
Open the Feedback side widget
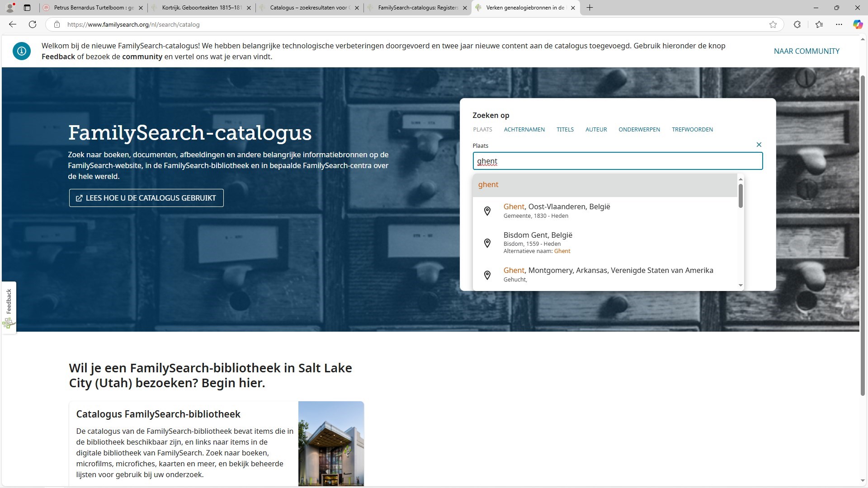(x=9, y=308)
